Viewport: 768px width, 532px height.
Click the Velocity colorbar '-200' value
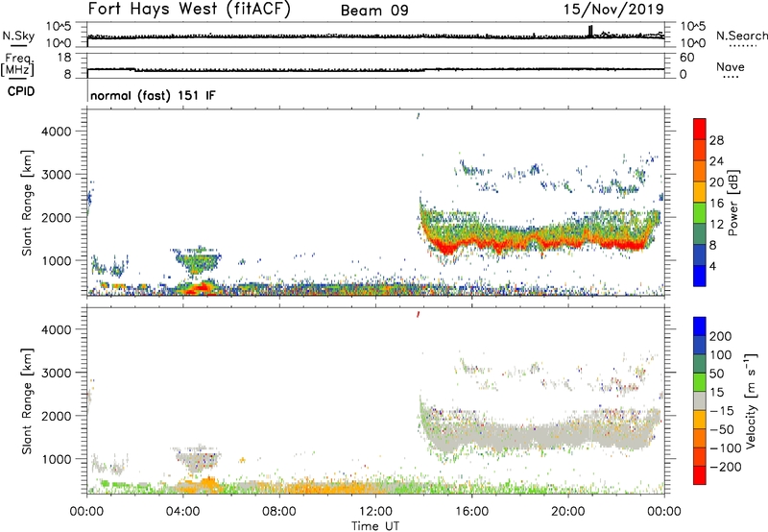tap(726, 467)
